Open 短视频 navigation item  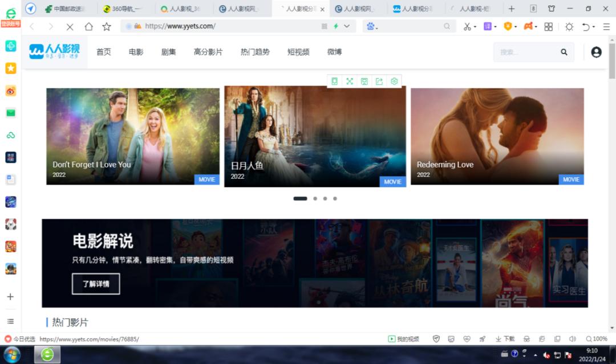298,52
